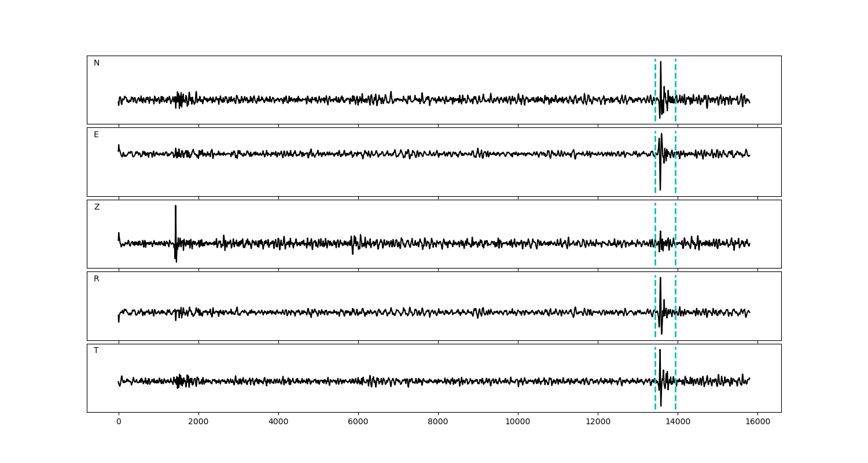The image size is (868, 463).
Task: Click the 2000 x-axis tick label
Action: 198,422
